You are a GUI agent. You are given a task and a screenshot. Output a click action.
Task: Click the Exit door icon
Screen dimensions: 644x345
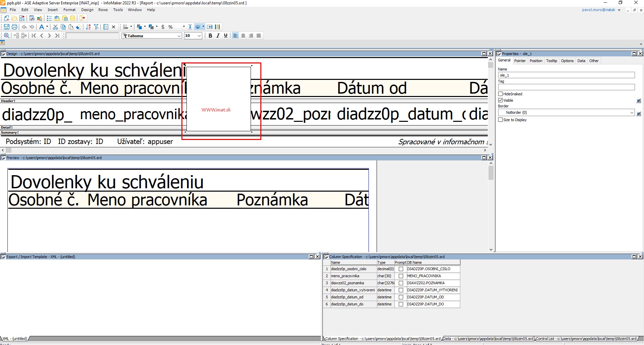[82, 18]
